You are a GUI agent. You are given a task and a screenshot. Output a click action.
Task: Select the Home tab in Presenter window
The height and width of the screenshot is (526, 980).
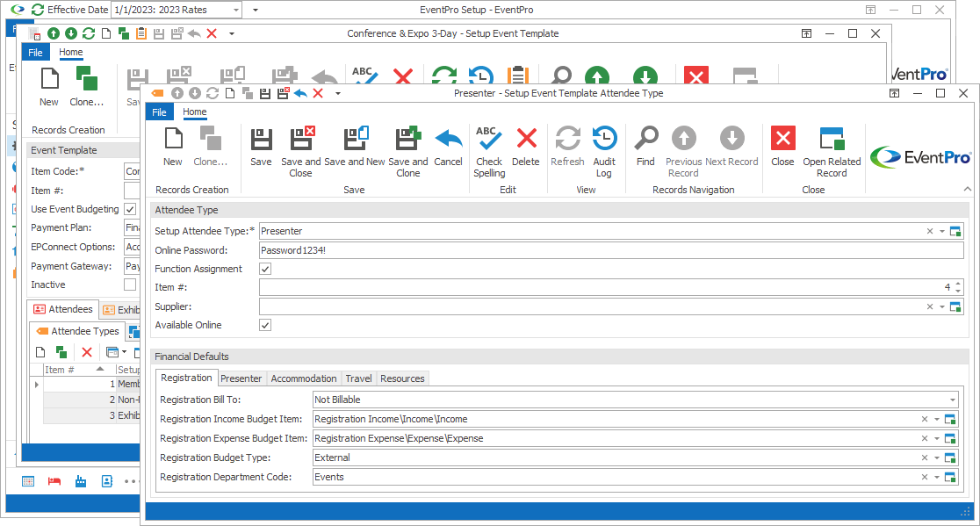194,112
